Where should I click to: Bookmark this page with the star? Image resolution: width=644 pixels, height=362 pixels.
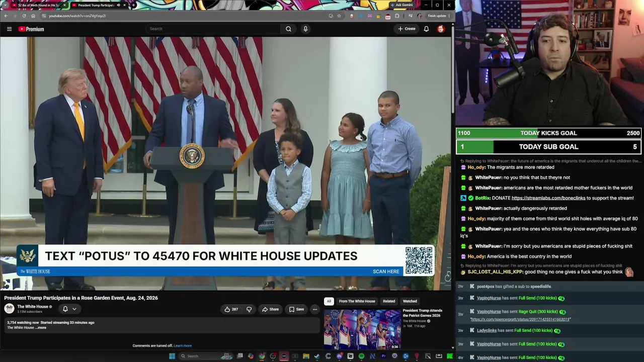click(x=339, y=16)
